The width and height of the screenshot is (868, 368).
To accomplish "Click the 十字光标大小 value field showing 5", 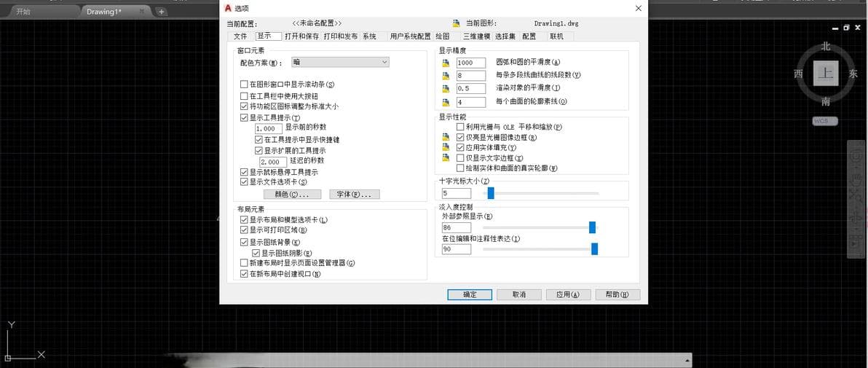I will (x=456, y=193).
